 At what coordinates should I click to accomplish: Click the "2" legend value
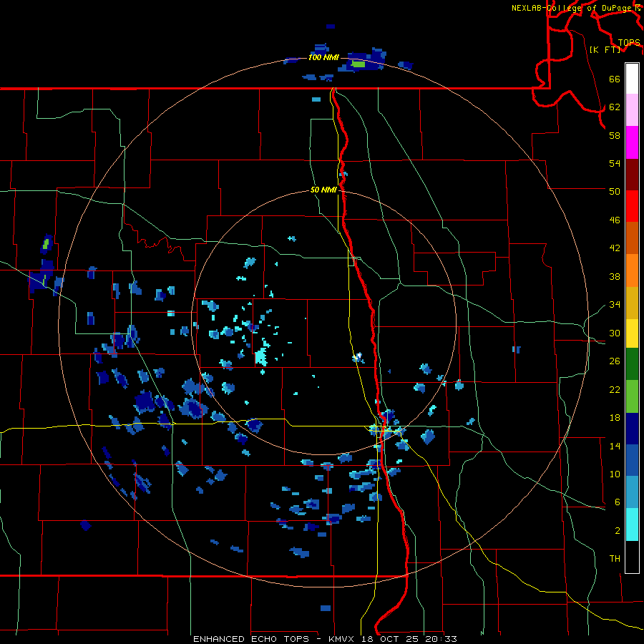point(618,531)
